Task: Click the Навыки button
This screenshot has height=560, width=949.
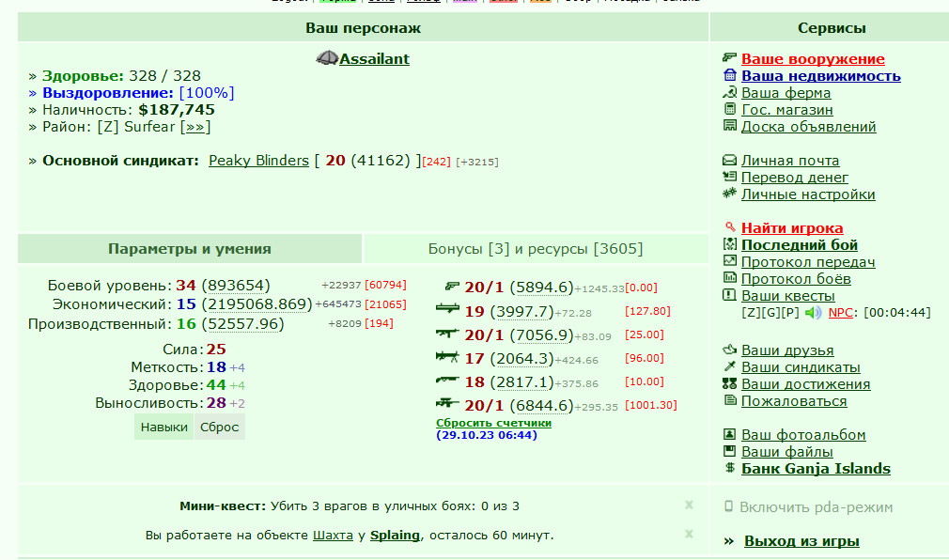Action: coord(164,427)
